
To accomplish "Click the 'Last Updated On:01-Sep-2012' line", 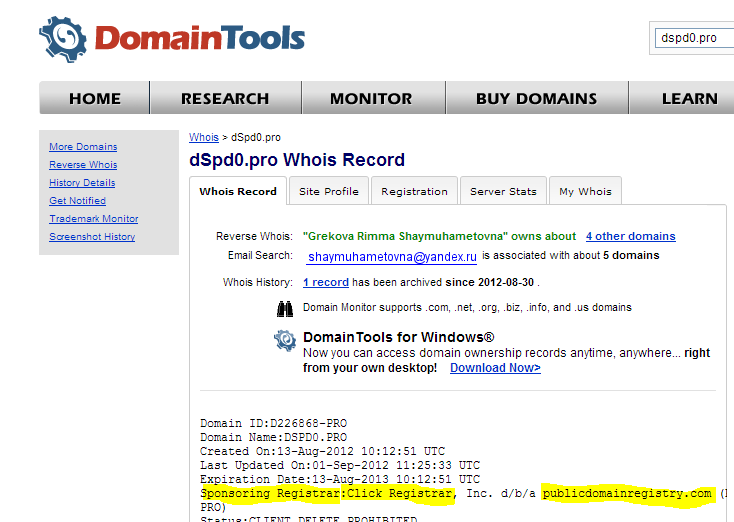I will [x=340, y=465].
